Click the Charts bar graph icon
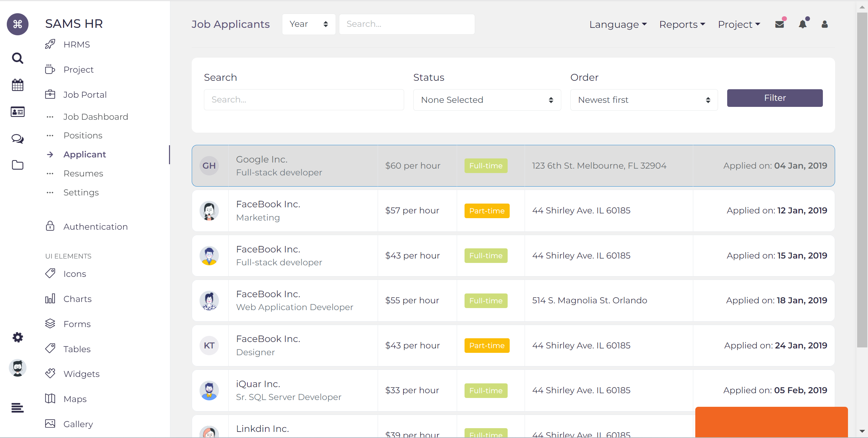The height and width of the screenshot is (438, 868). coord(50,299)
